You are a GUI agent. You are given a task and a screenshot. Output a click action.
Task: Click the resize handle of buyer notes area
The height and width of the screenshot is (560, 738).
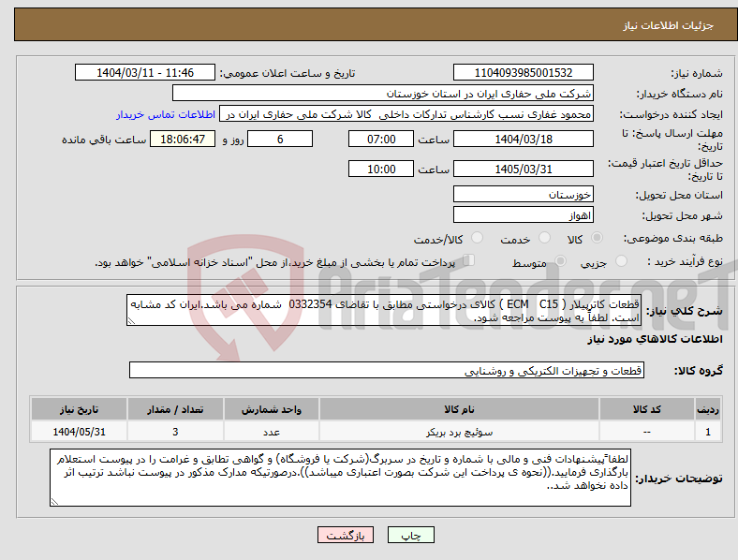[54, 502]
